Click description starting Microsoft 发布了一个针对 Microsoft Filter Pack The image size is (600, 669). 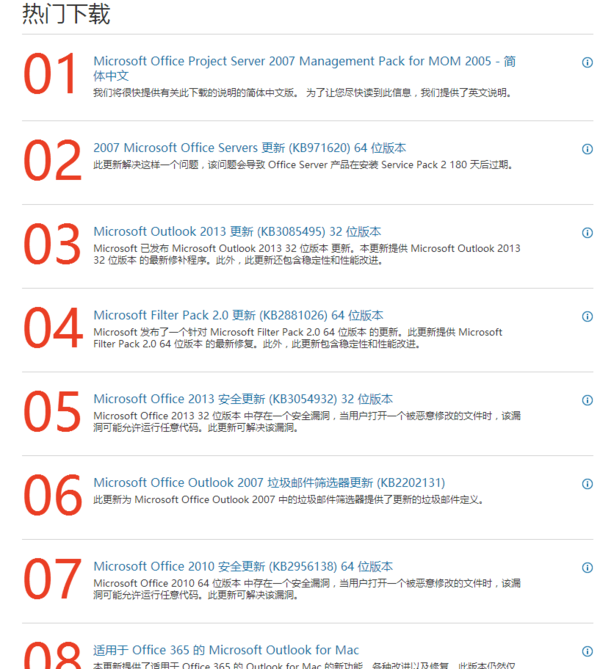click(x=298, y=338)
